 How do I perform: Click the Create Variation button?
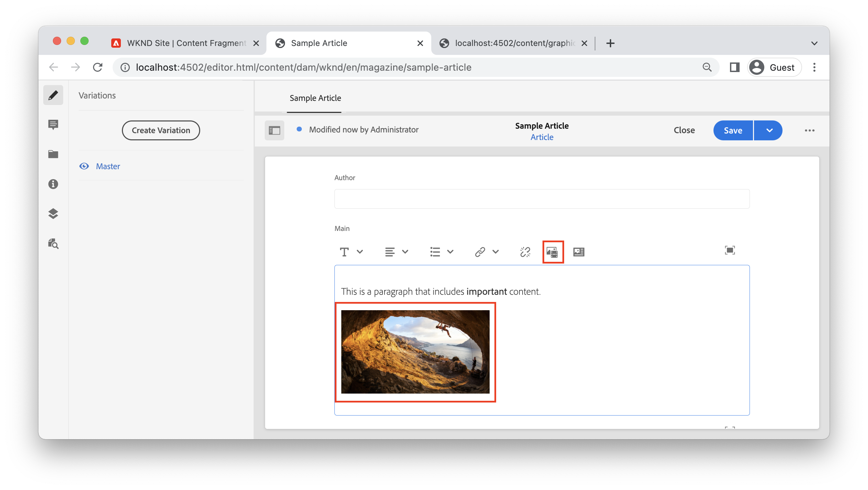[x=161, y=130]
